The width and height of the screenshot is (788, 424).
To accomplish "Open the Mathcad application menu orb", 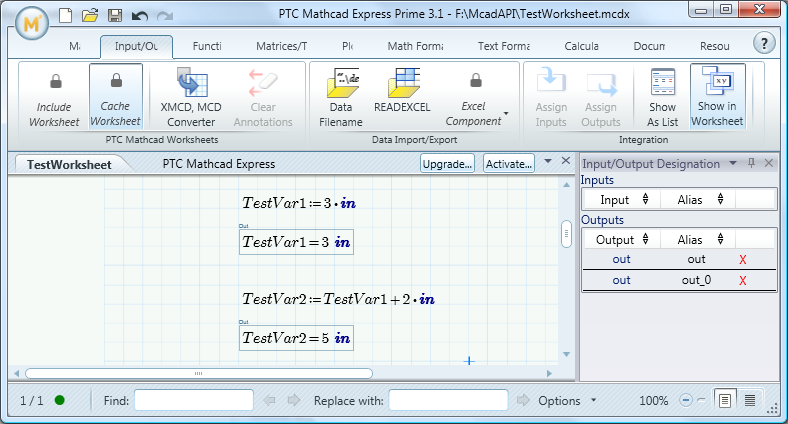I will point(31,24).
